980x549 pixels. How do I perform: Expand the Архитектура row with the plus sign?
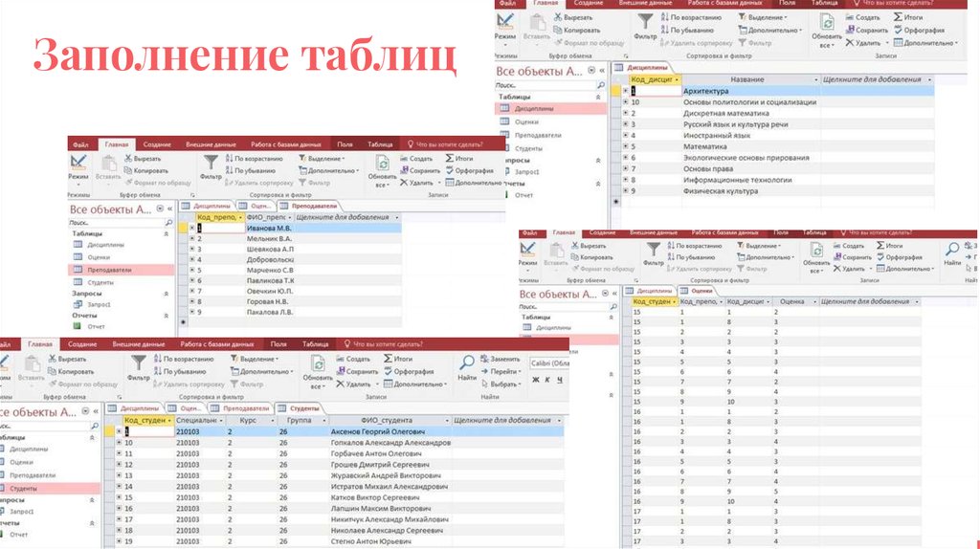626,91
